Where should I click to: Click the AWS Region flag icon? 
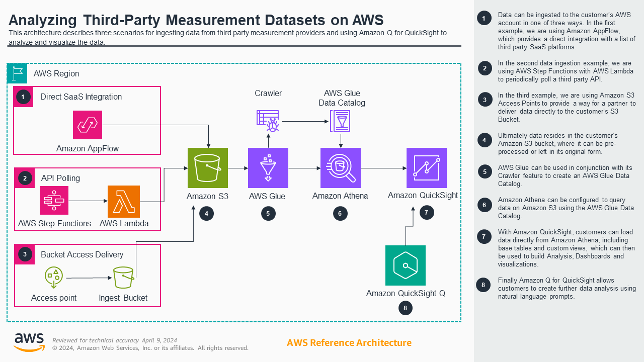[18, 73]
